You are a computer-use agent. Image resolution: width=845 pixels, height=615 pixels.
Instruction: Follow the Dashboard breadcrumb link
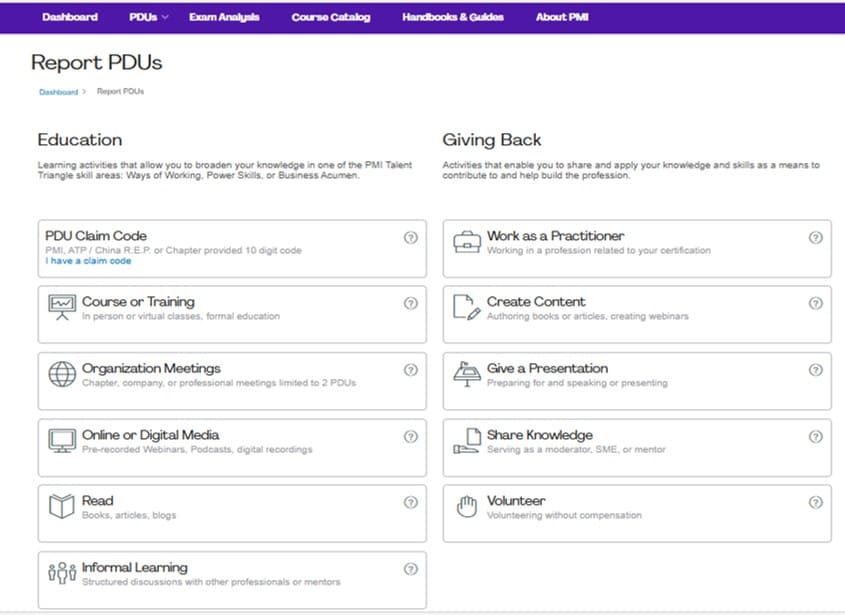coord(58,92)
